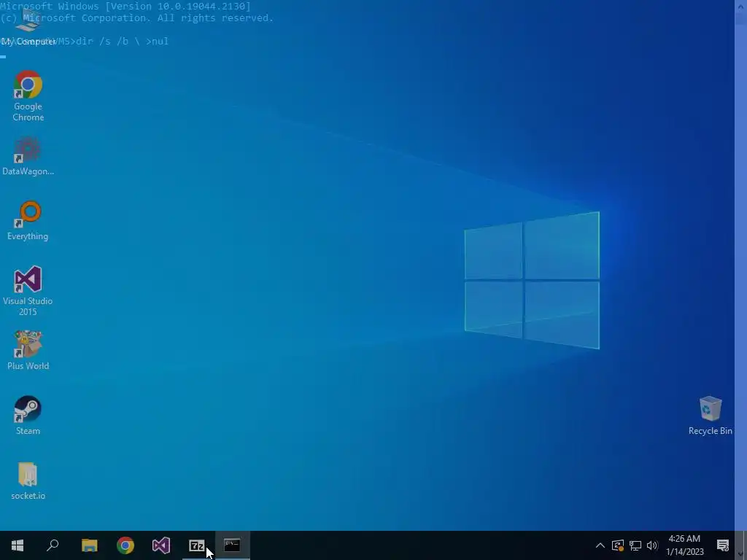Open the volume speaker tray icon
747x560 pixels.
[x=652, y=545]
